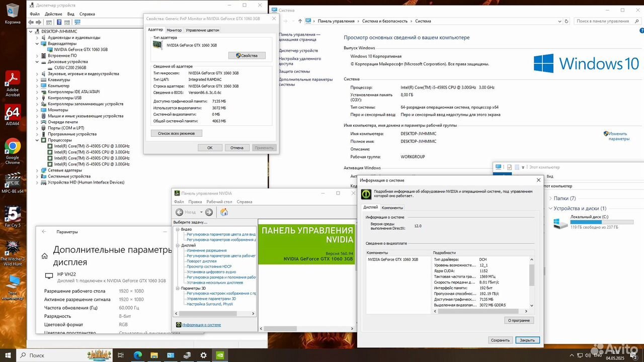Screen dimensions: 644x362
Task: Open the Вид menu in Device Manager
Action: (71, 14)
